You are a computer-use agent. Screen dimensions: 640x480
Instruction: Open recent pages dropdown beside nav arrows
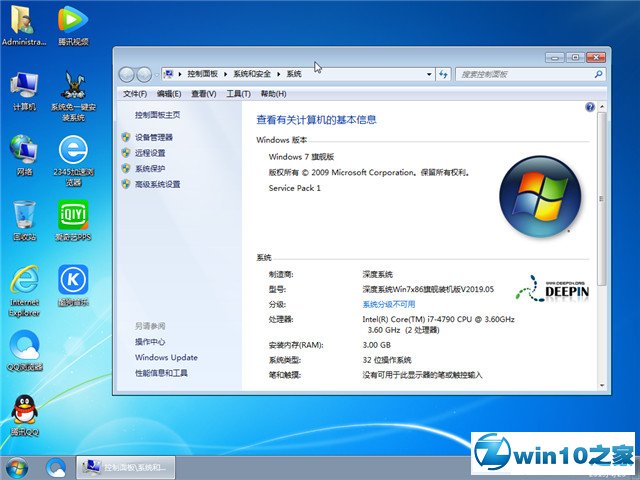(x=156, y=75)
